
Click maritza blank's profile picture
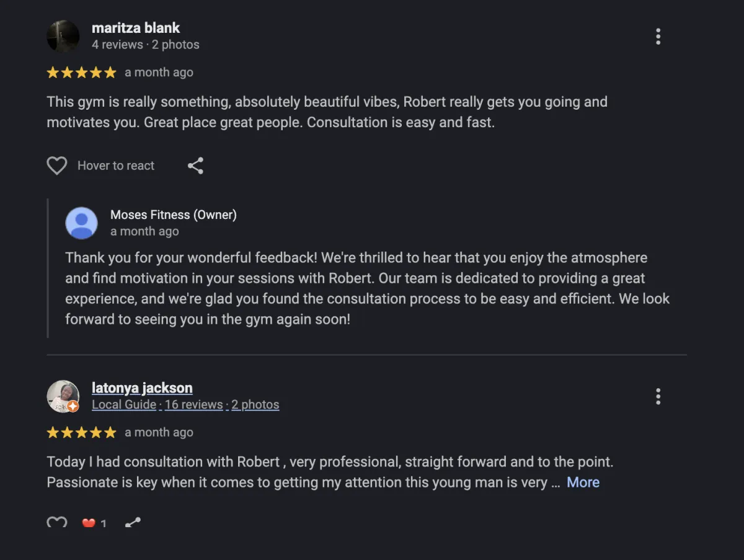tap(63, 36)
